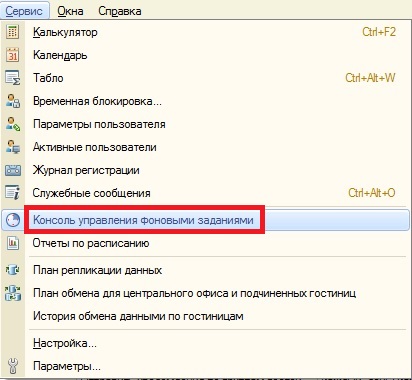Image resolution: width=412 pixels, height=380 pixels.
Task: Select the Табло menu entry
Action: click(x=206, y=78)
